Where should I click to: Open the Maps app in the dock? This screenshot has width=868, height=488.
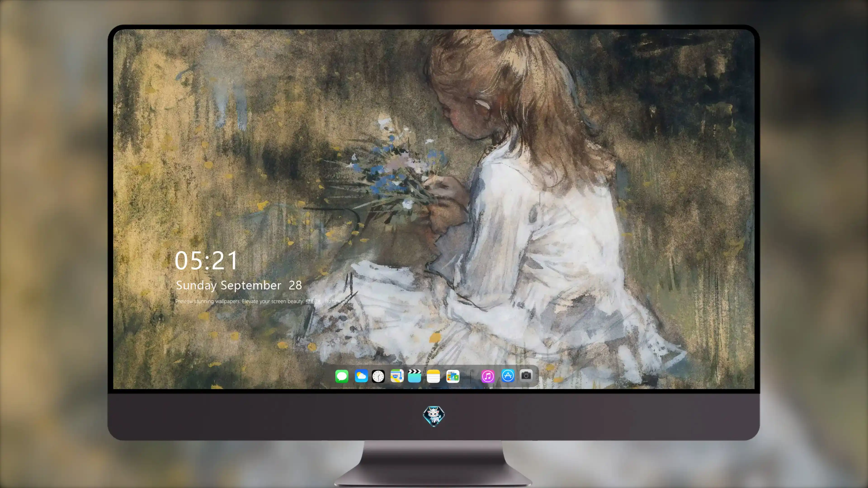coord(397,376)
